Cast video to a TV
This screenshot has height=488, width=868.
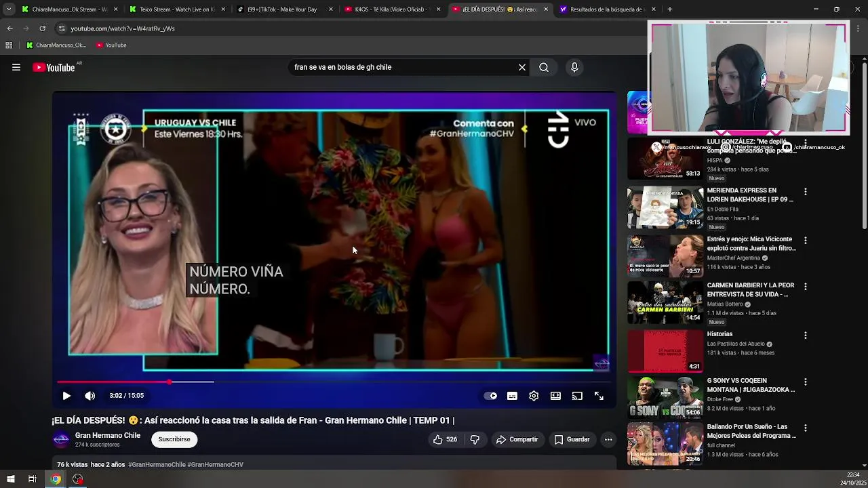tap(577, 396)
